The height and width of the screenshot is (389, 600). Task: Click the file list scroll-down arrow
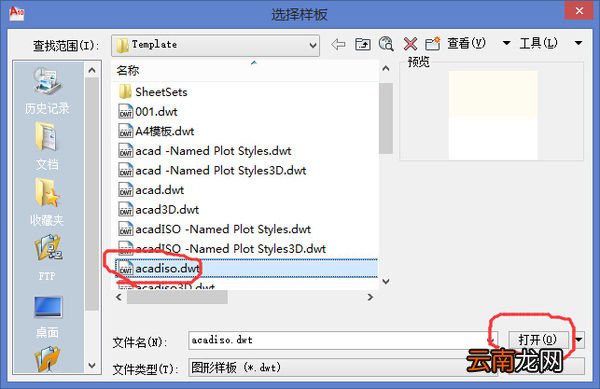386,282
